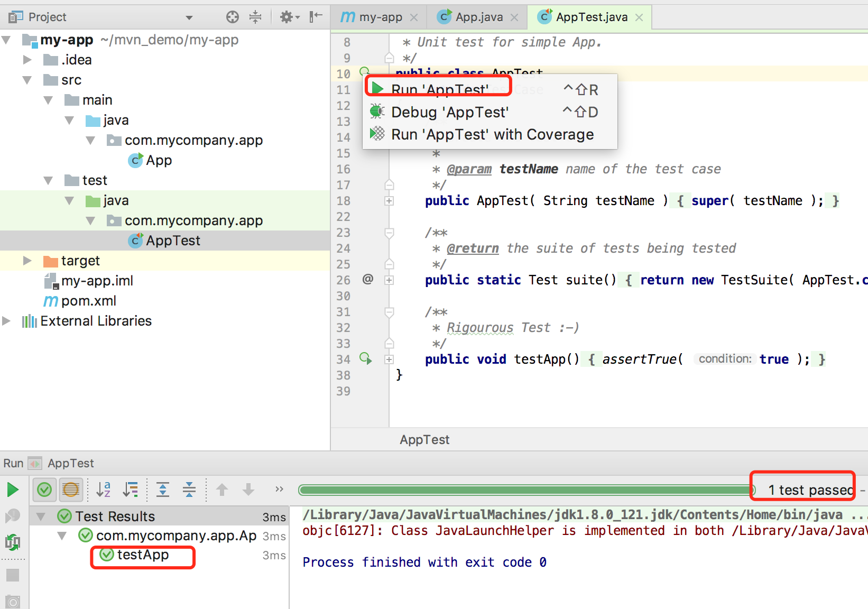Click the java JDK path console link
This screenshot has height=609, width=868.
(x=572, y=515)
